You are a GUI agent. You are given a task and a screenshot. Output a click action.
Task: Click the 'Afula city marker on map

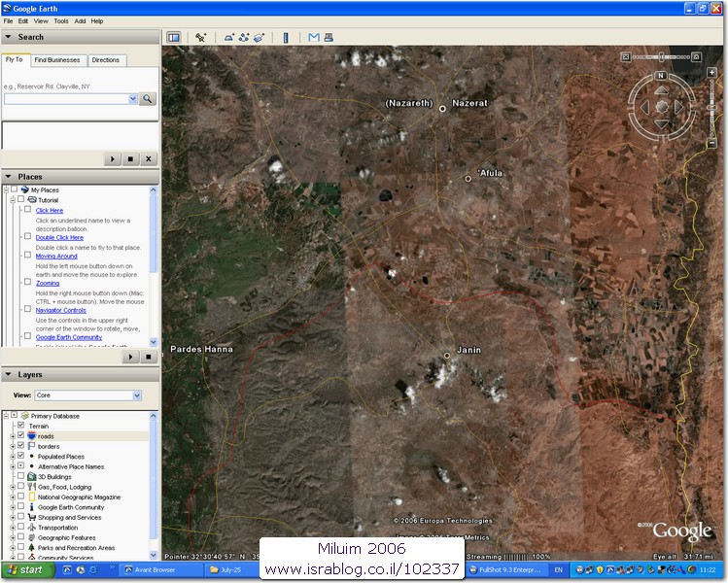(x=468, y=179)
